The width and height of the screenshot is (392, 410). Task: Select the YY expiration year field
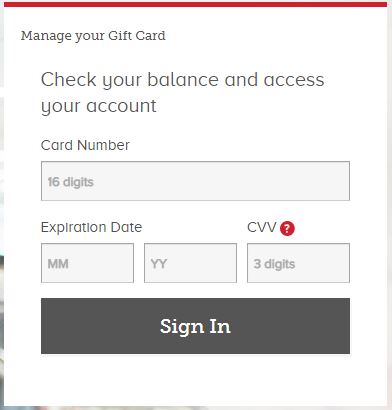190,263
